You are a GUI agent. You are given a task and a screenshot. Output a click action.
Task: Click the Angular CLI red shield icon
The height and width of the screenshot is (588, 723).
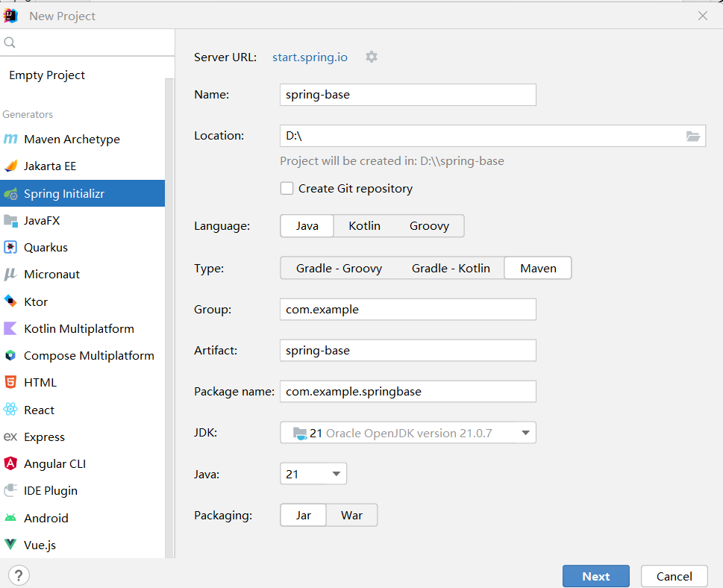pyautogui.click(x=10, y=463)
